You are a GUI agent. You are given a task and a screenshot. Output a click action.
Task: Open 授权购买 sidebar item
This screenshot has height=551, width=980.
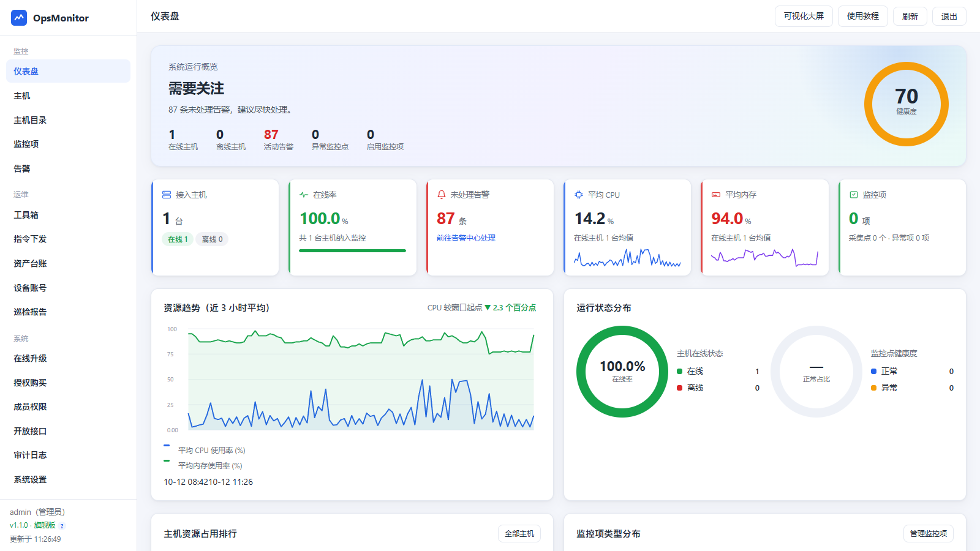pyautogui.click(x=68, y=383)
